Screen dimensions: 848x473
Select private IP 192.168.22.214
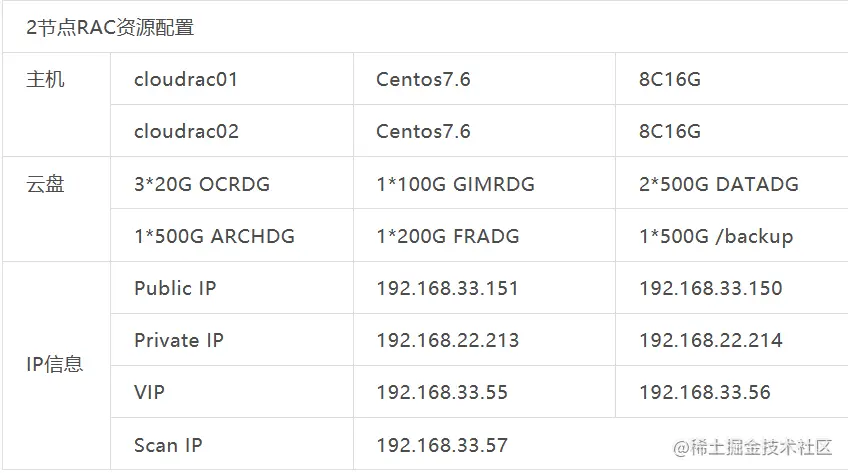711,340
